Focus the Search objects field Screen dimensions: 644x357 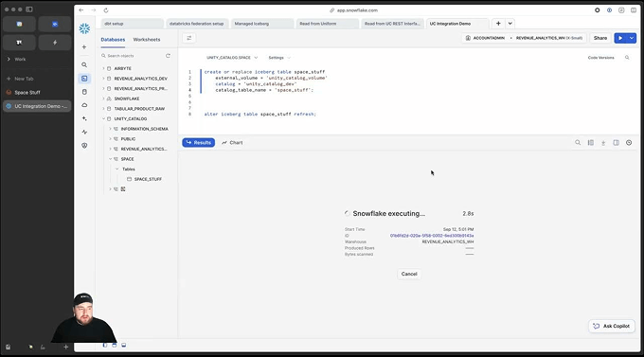click(133, 56)
